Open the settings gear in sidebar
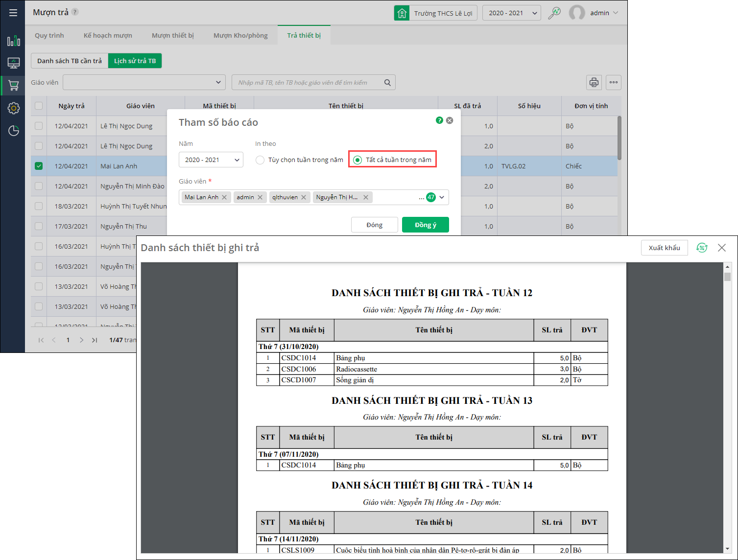The height and width of the screenshot is (560, 738). point(14,108)
